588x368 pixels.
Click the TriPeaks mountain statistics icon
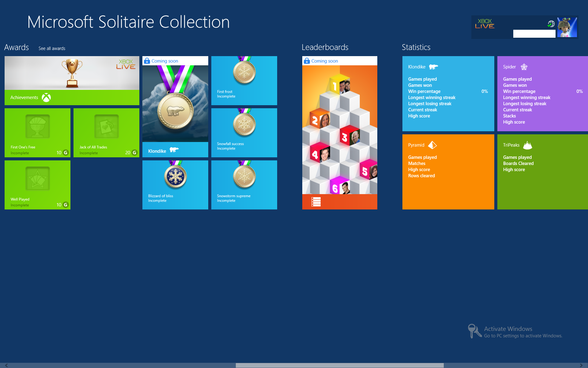coord(527,145)
